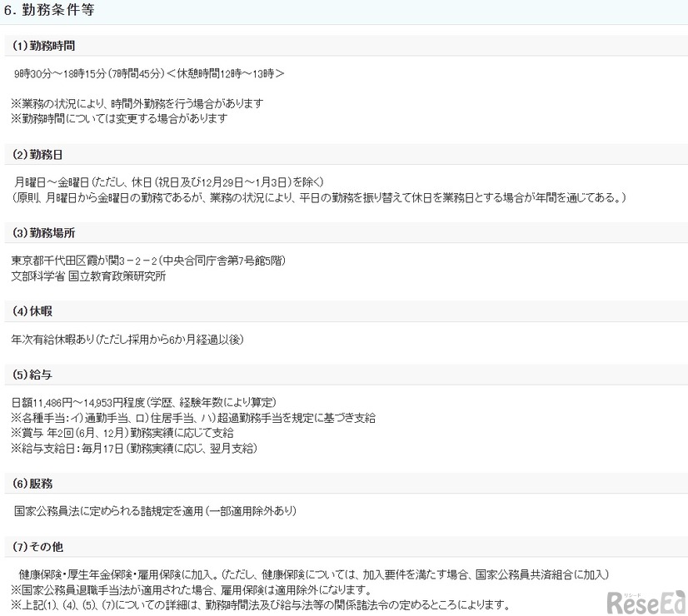Click the 9時30分～18時15分 working hours line
This screenshot has width=688, height=616.
tap(150, 73)
